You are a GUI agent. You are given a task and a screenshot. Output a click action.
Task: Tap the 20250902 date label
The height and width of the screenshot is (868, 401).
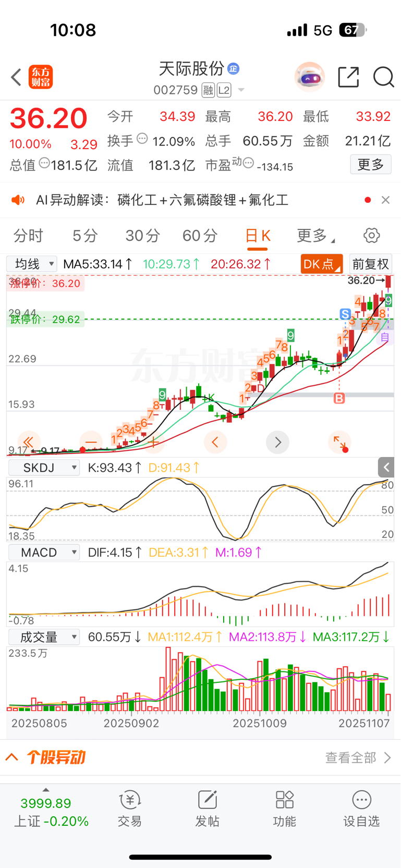131,724
